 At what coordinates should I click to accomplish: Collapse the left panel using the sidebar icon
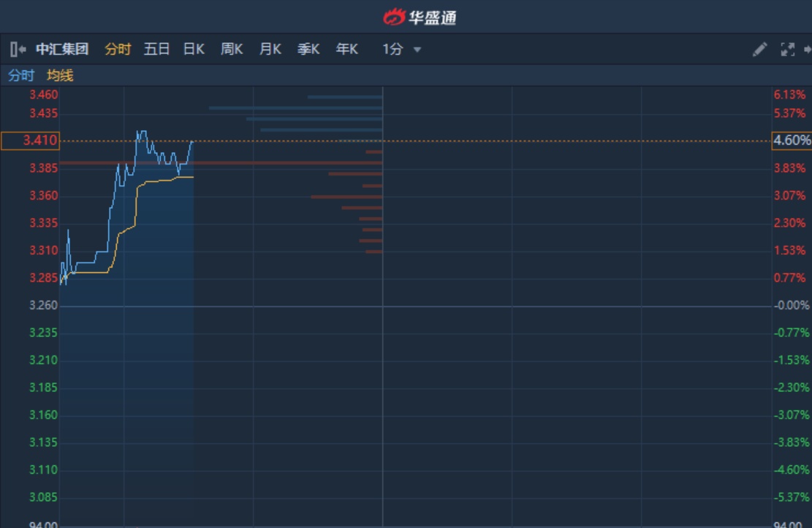[18, 49]
